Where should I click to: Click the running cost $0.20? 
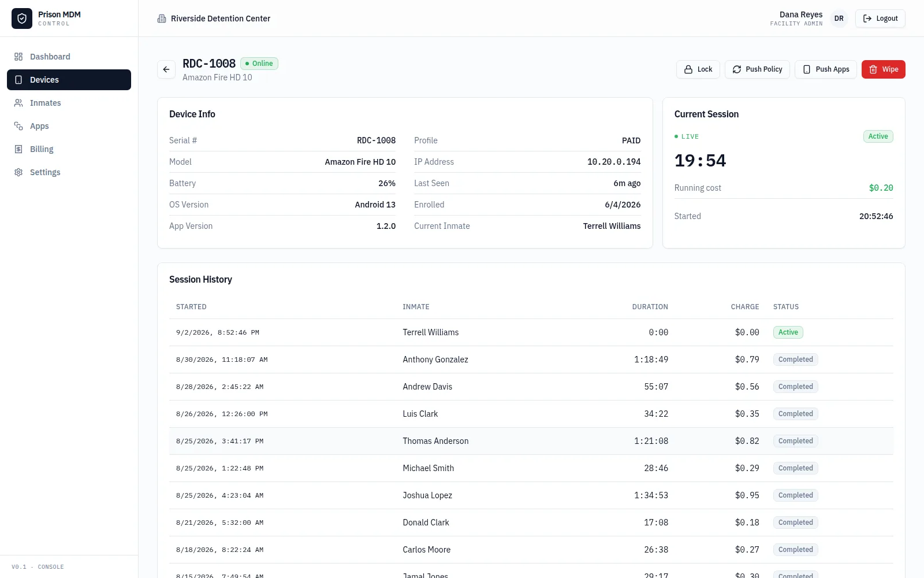click(x=881, y=188)
